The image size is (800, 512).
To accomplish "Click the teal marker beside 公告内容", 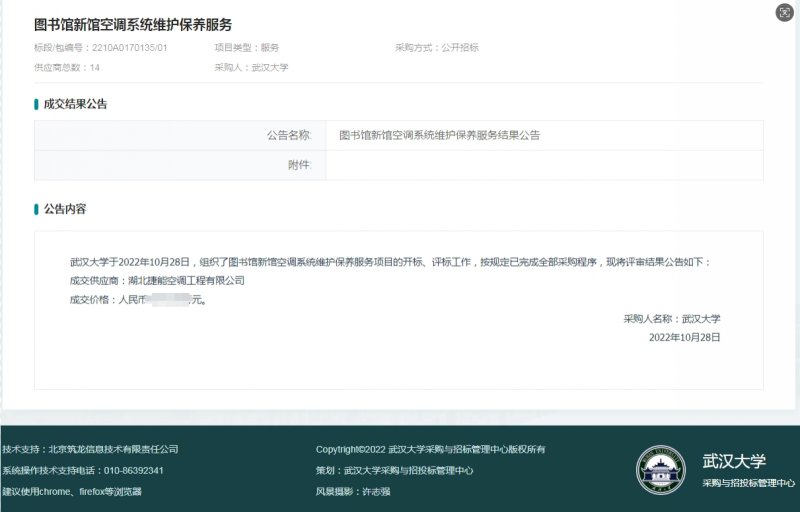I will pos(36,209).
